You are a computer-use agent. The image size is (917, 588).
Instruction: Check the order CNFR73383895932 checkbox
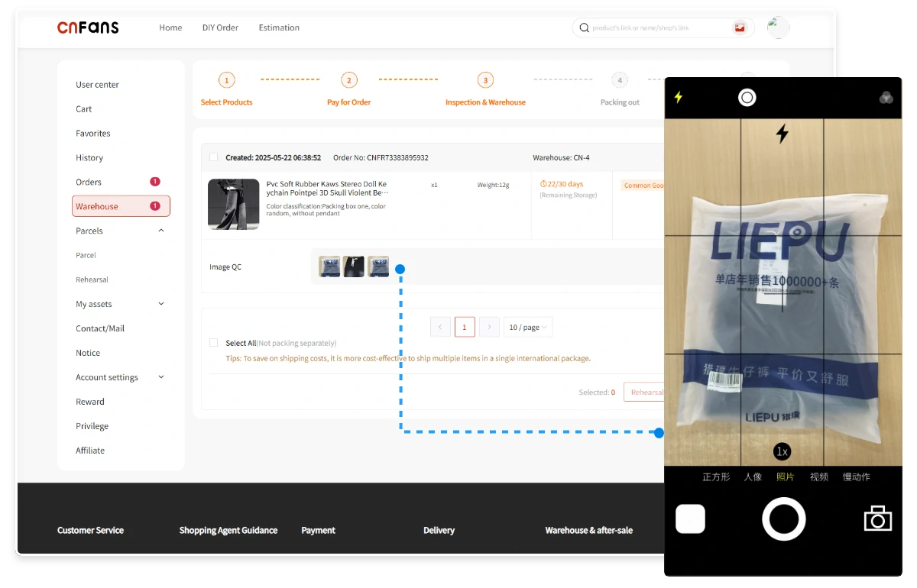[x=213, y=157]
